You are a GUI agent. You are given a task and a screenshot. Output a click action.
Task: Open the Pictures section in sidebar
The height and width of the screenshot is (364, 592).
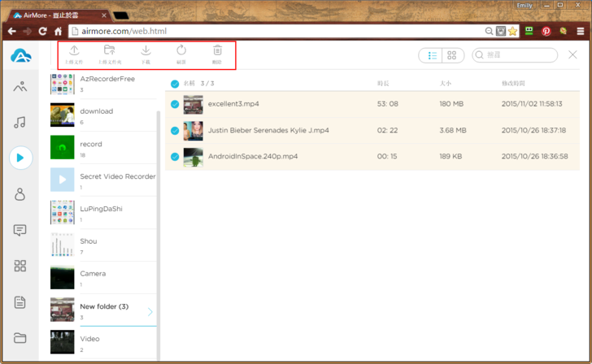click(20, 88)
